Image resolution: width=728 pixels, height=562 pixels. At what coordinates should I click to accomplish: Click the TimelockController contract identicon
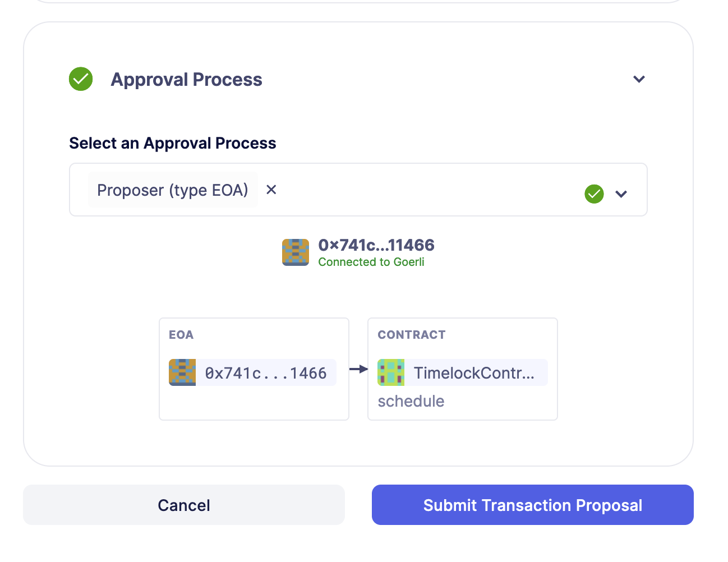(x=391, y=372)
